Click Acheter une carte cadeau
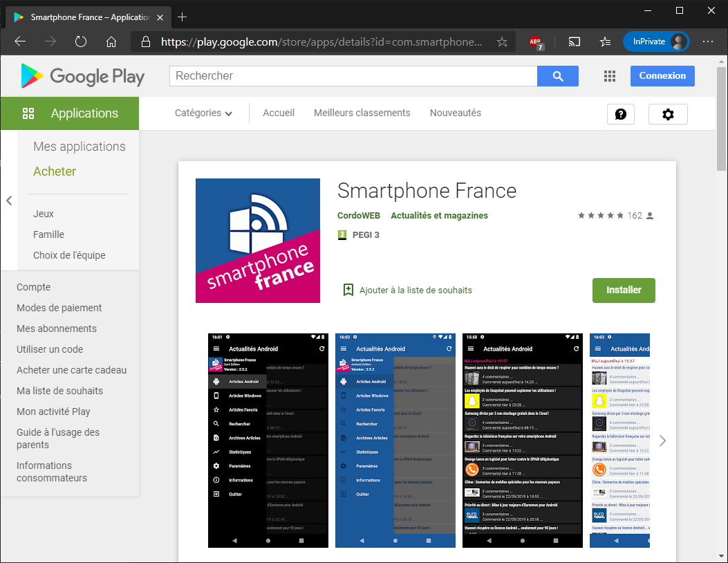The height and width of the screenshot is (563, 728). pos(71,370)
